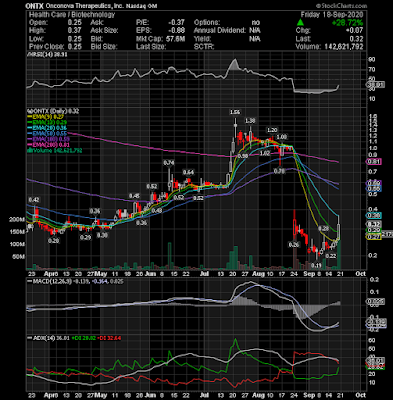Viewport: 393px width, 400px height.
Task: Click the 200M volume axis label
Action: 17,220
